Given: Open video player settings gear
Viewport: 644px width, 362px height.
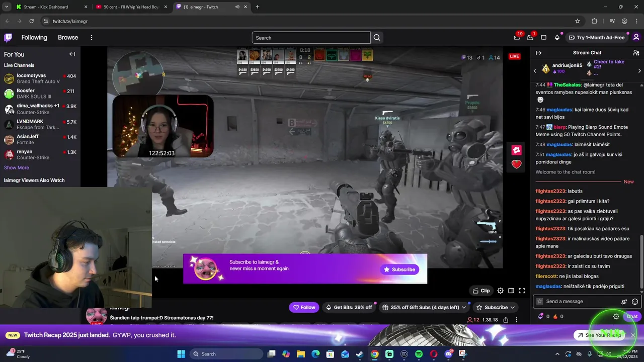Looking at the screenshot, I should pyautogui.click(x=500, y=291).
